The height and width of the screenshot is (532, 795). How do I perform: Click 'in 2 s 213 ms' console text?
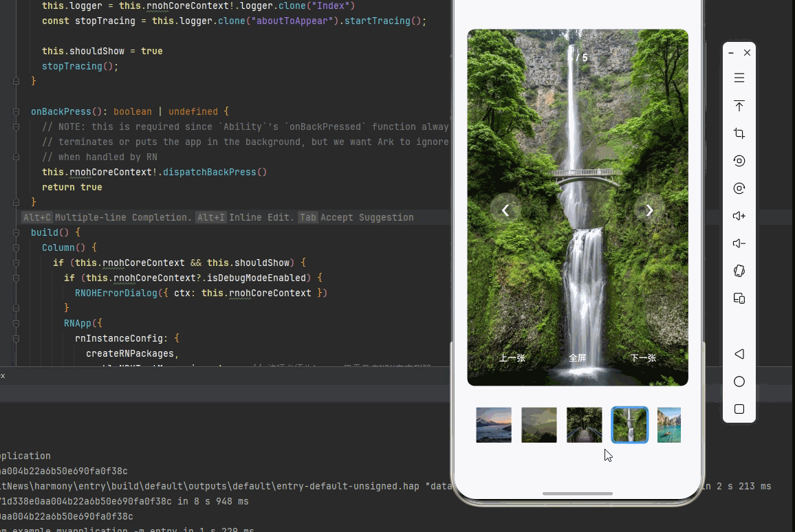(735, 486)
